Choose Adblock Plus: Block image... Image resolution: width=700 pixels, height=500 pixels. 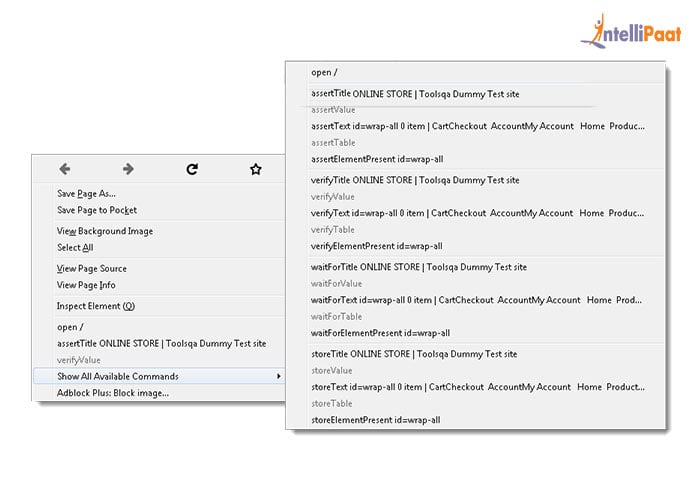(113, 393)
